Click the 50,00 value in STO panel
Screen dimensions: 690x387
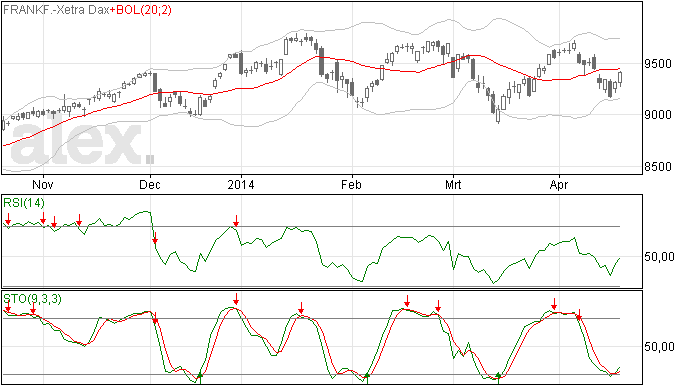(x=659, y=347)
